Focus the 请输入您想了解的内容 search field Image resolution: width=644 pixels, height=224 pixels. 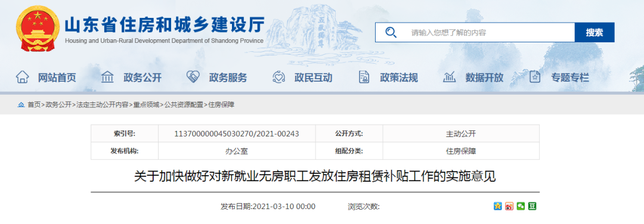point(475,32)
